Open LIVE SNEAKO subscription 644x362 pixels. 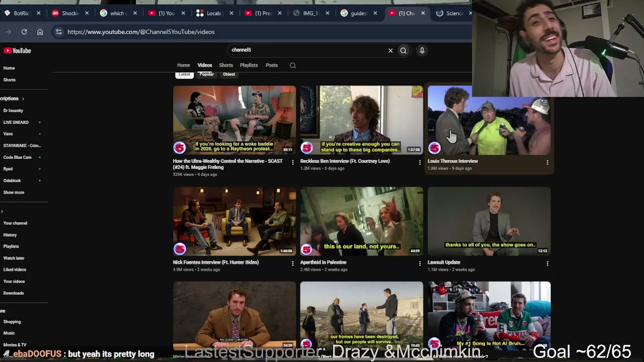[x=16, y=122]
